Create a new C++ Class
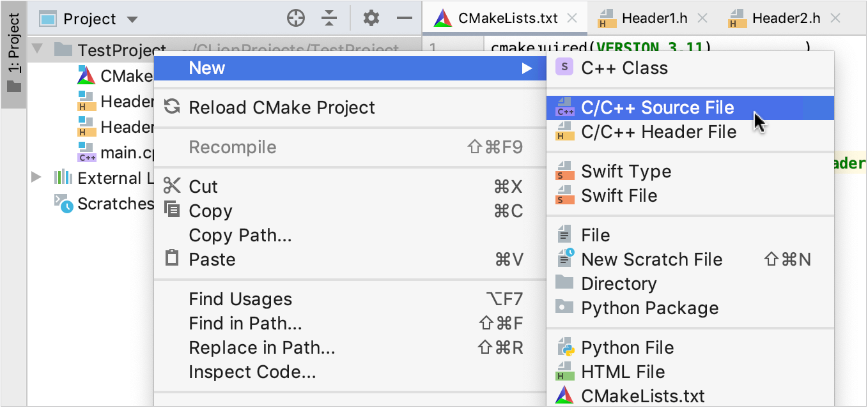This screenshot has height=408, width=868. (623, 67)
